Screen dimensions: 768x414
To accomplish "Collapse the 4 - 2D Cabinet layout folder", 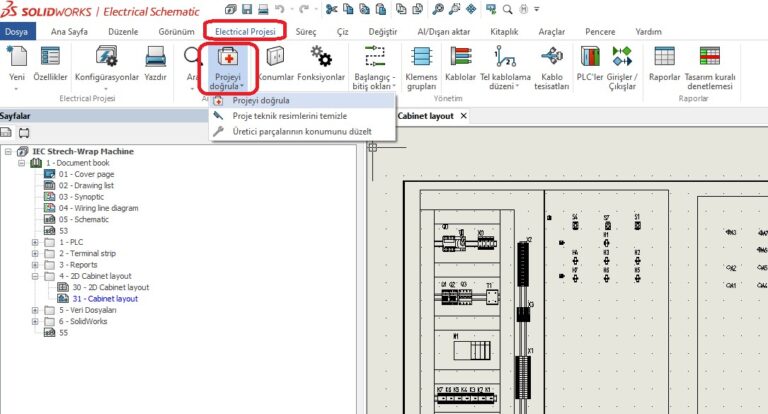I will pyautogui.click(x=36, y=275).
